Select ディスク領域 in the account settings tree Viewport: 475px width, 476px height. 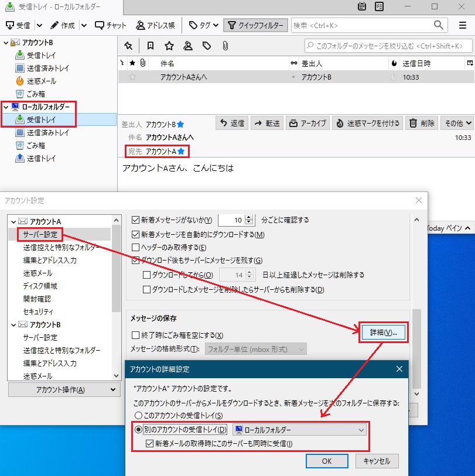tap(40, 286)
